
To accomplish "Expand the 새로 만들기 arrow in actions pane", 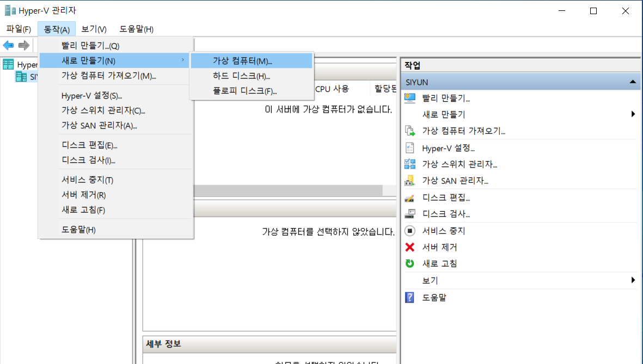I will click(x=633, y=114).
